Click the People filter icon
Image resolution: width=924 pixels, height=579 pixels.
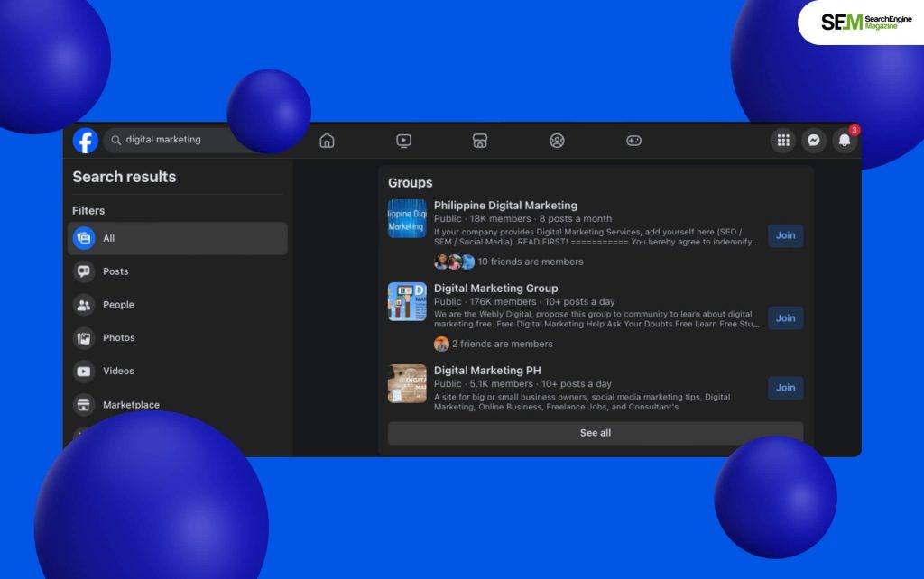[84, 305]
